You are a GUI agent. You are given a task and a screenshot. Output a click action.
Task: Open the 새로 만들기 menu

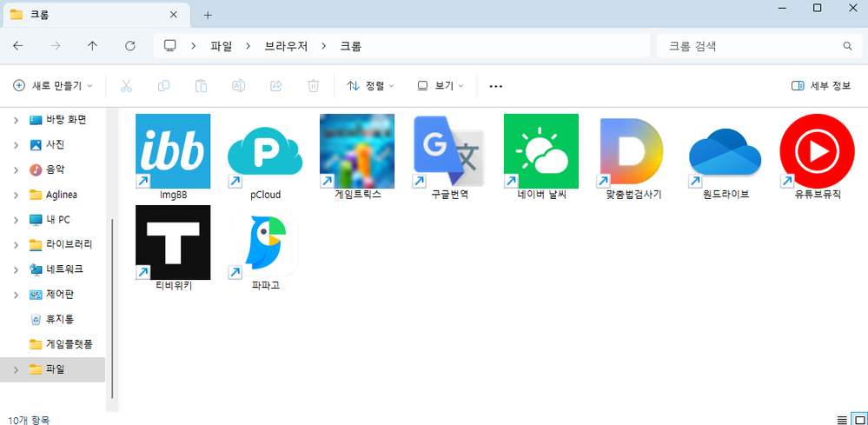point(53,86)
